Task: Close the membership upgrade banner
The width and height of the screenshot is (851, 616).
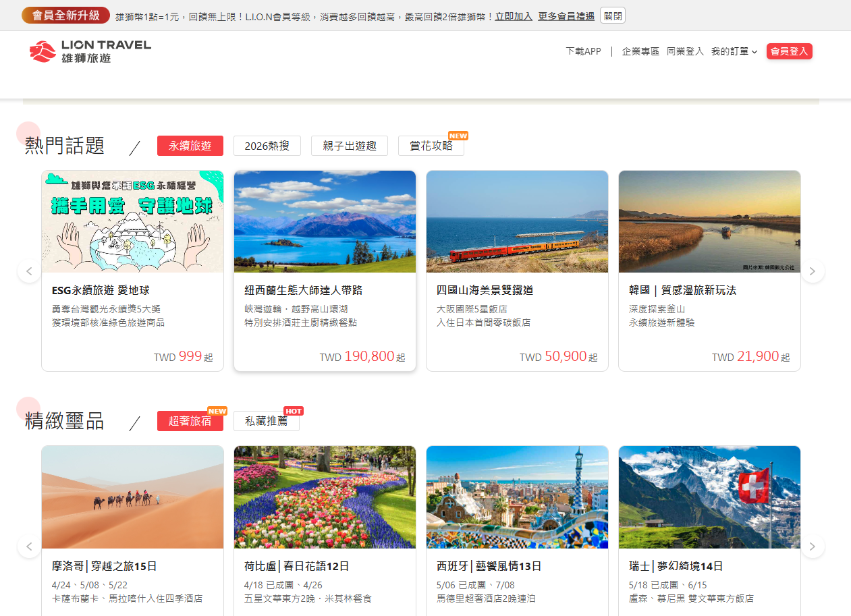Action: 613,16
